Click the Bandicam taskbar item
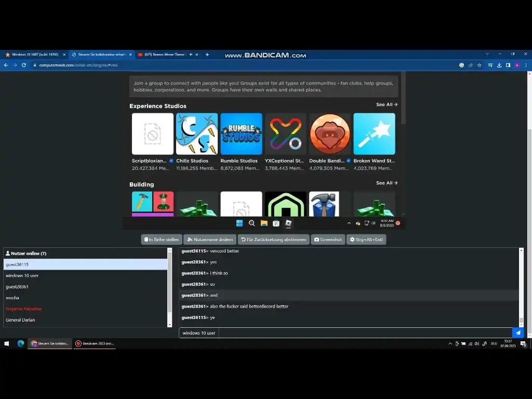The image size is (532, 399). [95, 344]
